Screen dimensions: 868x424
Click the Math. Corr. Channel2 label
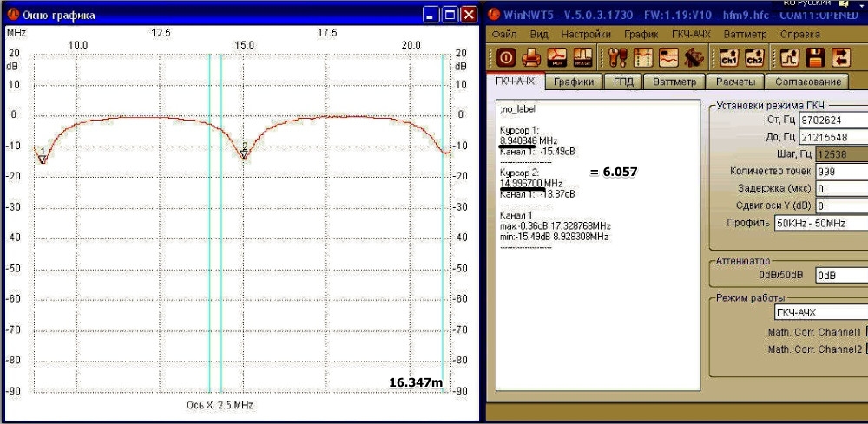tap(814, 349)
